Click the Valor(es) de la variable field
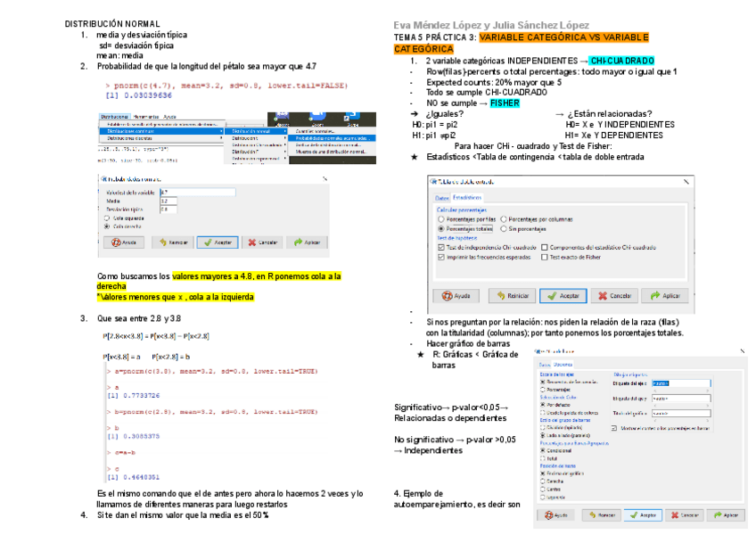 pos(198,192)
